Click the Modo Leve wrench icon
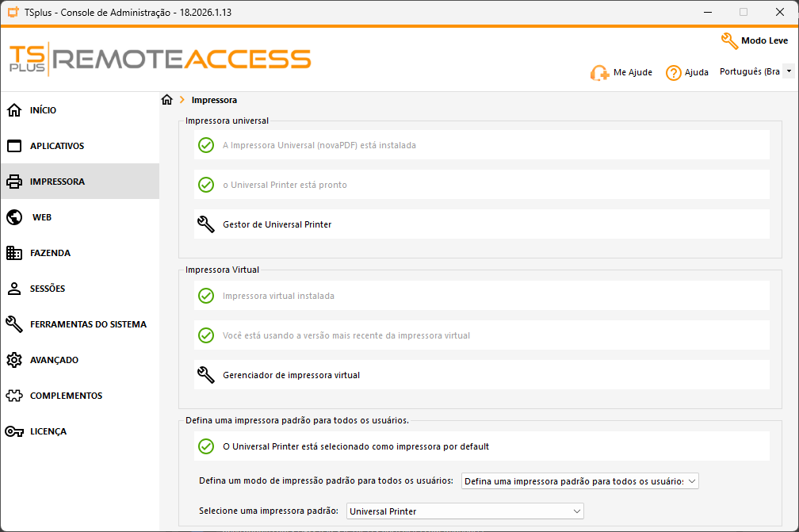The height and width of the screenshot is (532, 799). pyautogui.click(x=729, y=40)
